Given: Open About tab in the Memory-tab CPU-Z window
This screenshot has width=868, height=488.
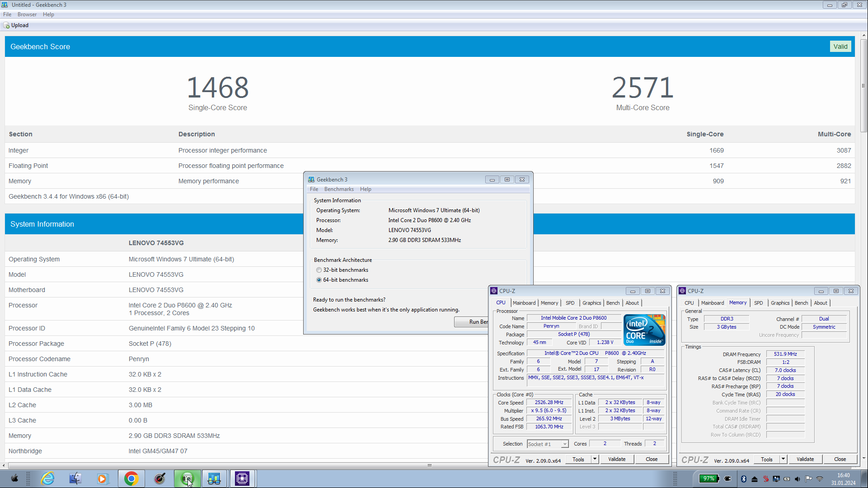Looking at the screenshot, I should point(821,303).
